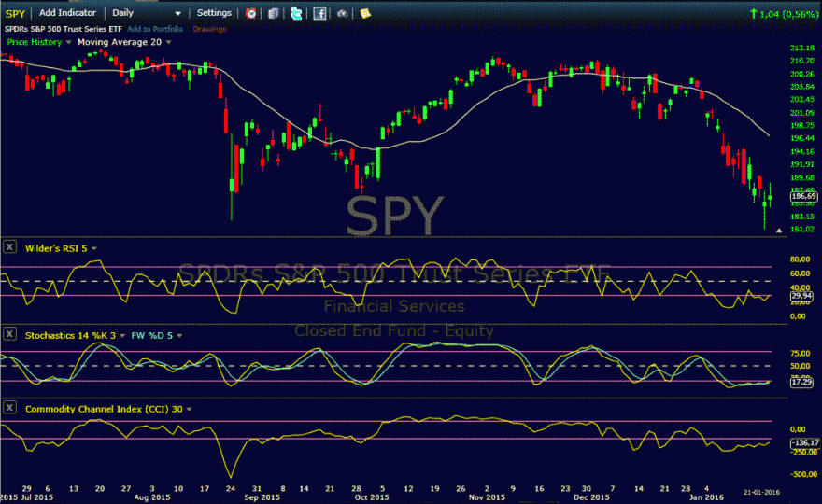Click SPDRs S&P 500 Trust Series ETF title

pyautogui.click(x=64, y=29)
